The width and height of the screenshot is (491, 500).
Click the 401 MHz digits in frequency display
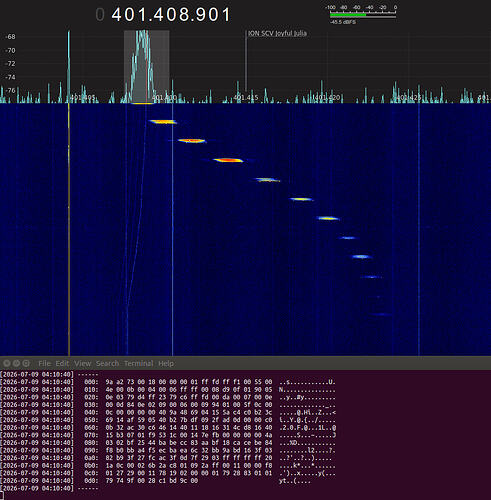pyautogui.click(x=125, y=15)
